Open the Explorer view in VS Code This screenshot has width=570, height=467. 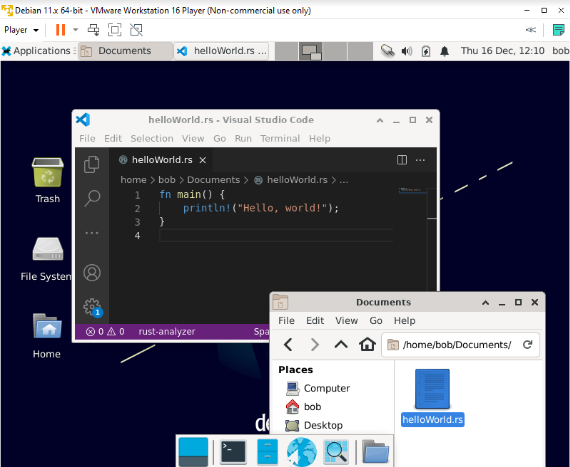[x=92, y=165]
